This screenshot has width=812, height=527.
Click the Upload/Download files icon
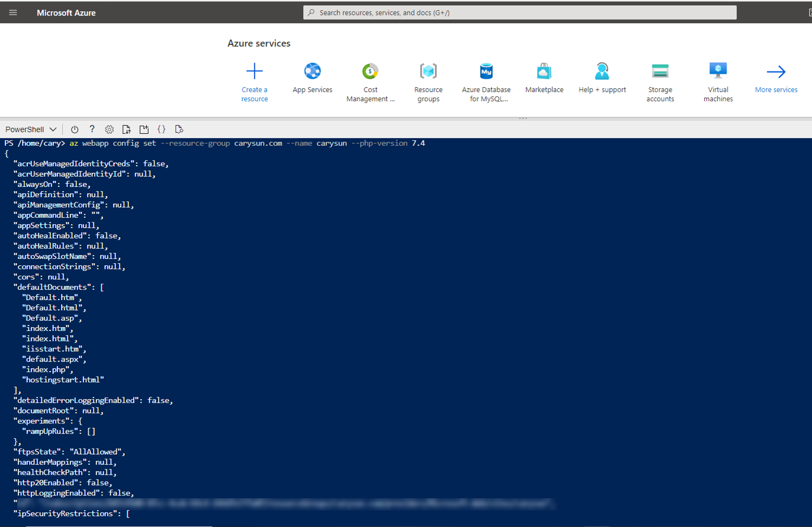point(127,129)
